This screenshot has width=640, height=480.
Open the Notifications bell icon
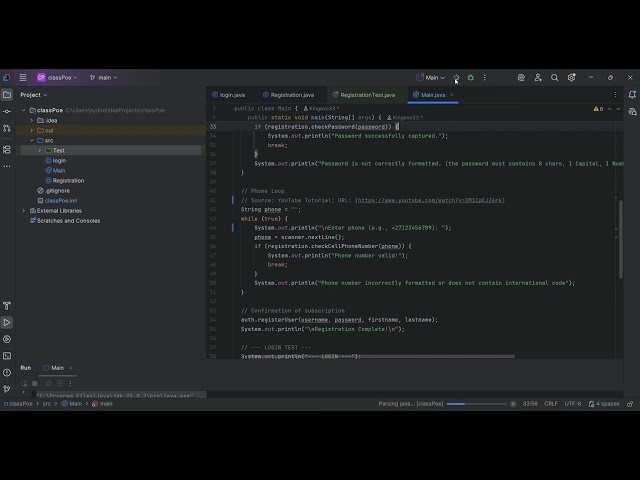tap(632, 95)
